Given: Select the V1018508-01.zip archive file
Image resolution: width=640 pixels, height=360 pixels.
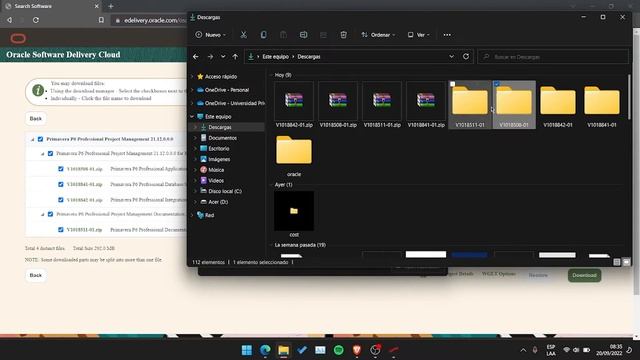Looking at the screenshot, I should 338,105.
